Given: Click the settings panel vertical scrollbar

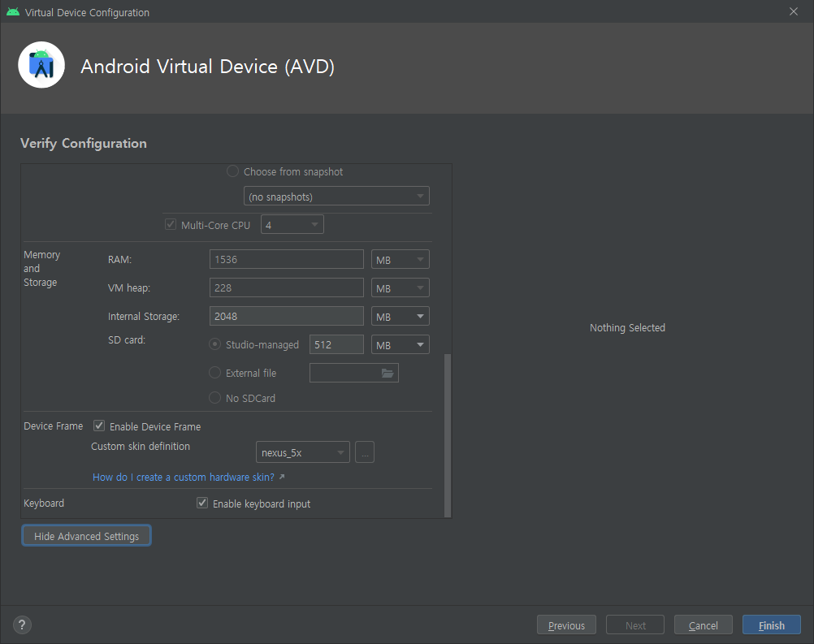Looking at the screenshot, I should 448,435.
